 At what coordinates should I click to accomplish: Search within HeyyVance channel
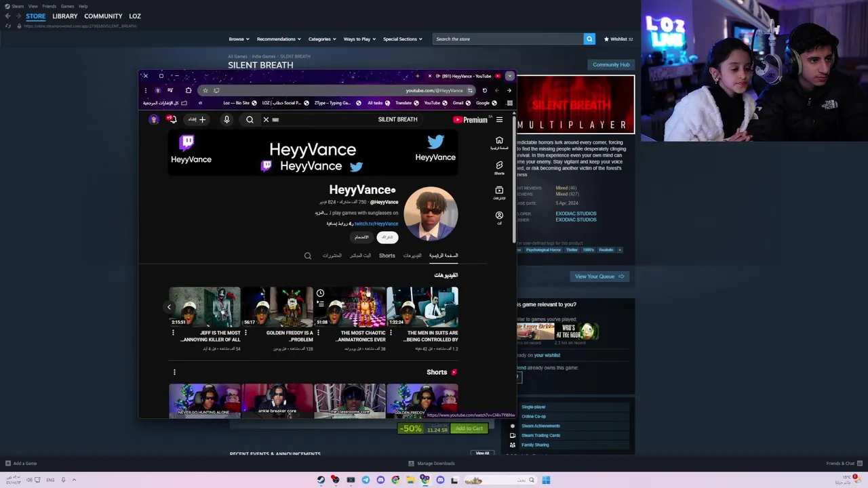coord(308,256)
